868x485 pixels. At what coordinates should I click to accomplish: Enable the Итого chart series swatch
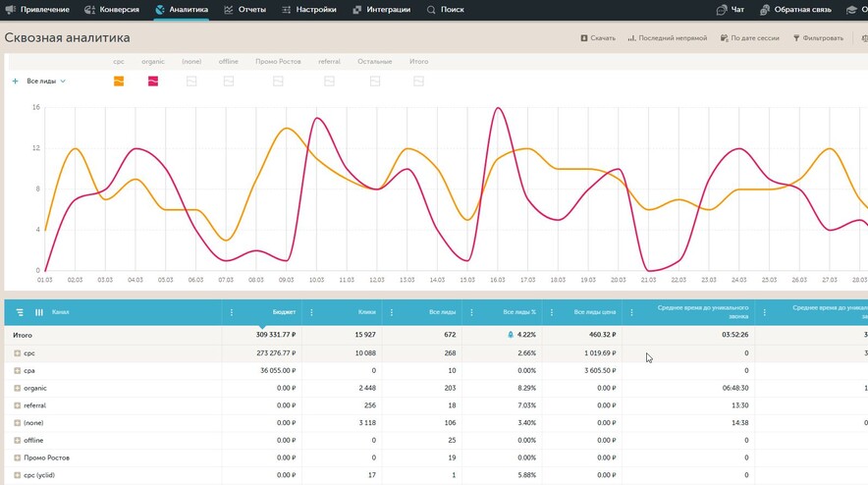(418, 81)
